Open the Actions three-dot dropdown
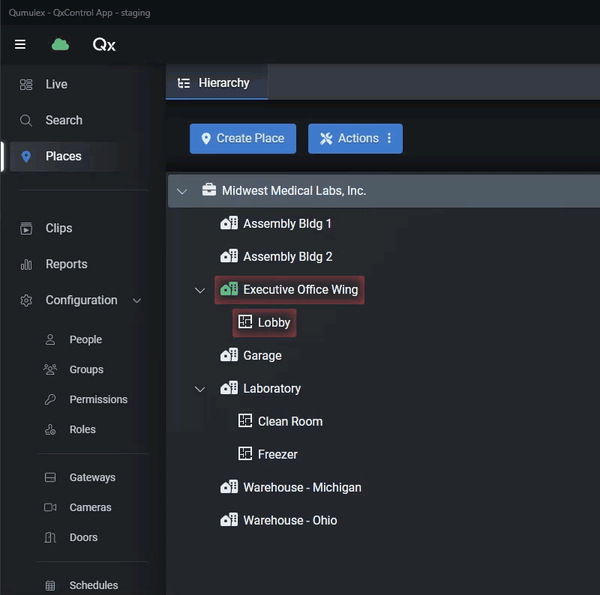 pos(389,138)
